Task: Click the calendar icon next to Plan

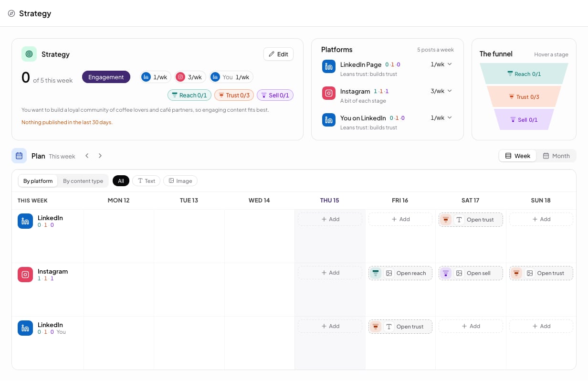Action: (x=19, y=156)
